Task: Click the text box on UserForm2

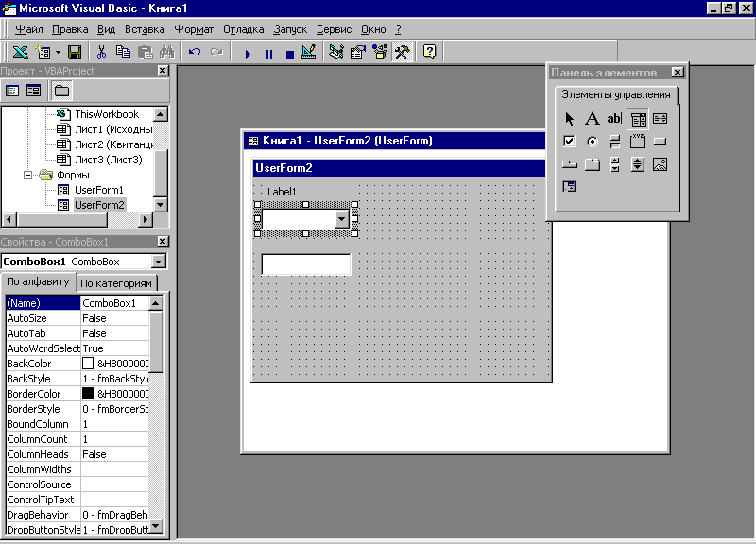Action: (x=306, y=264)
